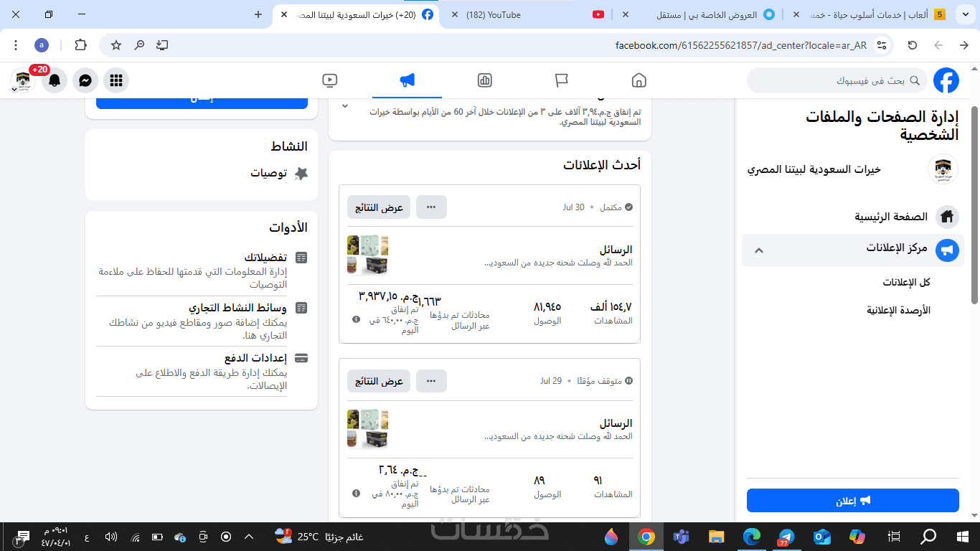Open the Facebook logo home link
Viewport: 980px width, 551px height.
[x=946, y=81]
